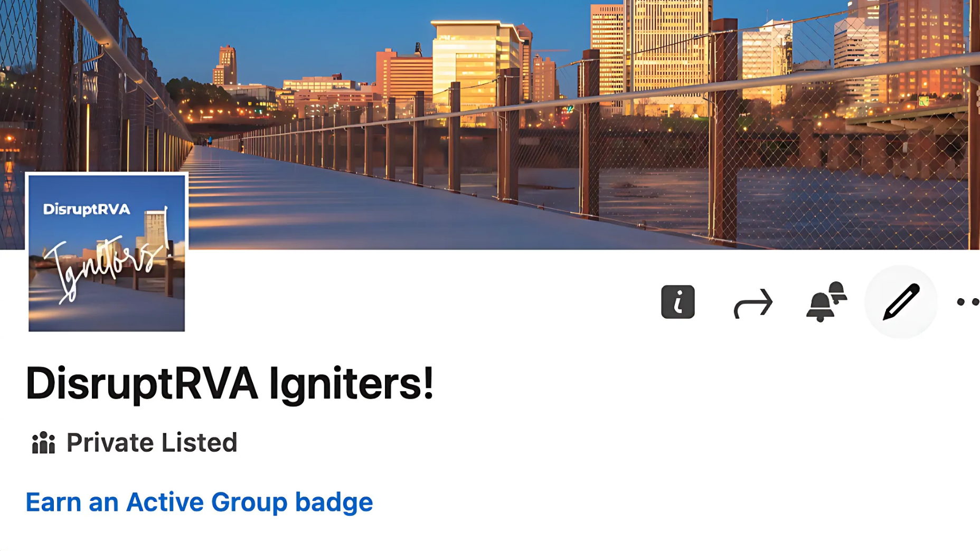The image size is (980, 551).
Task: Click the Private Listed group members icon
Action: (x=43, y=443)
